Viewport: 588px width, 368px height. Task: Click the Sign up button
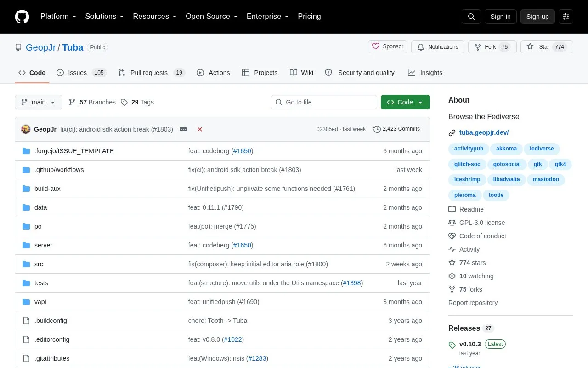click(537, 17)
